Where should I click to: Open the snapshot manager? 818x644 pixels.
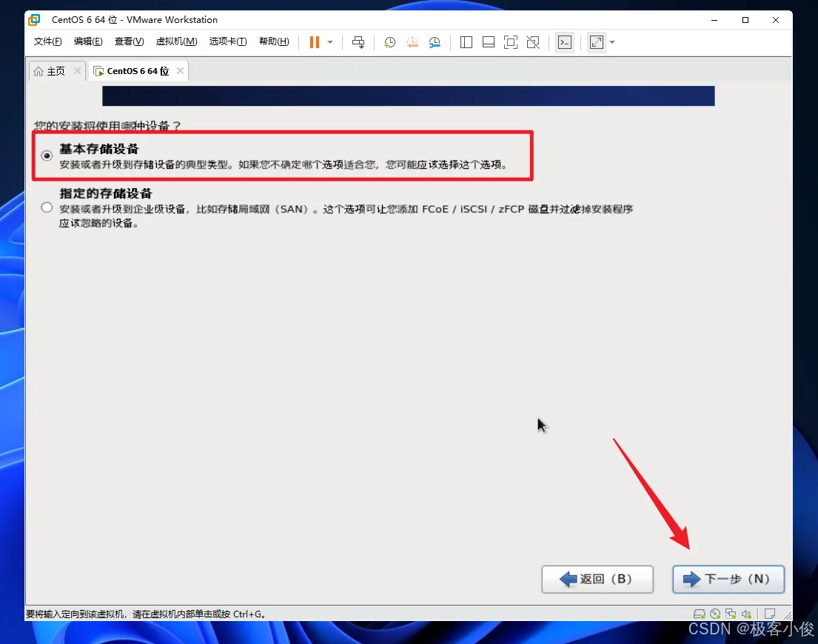pos(435,42)
